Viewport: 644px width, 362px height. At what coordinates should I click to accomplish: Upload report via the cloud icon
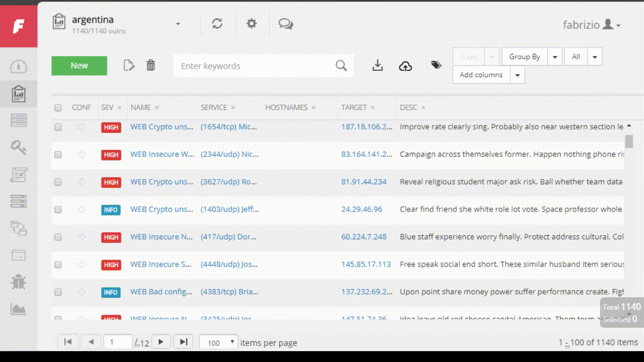[406, 65]
